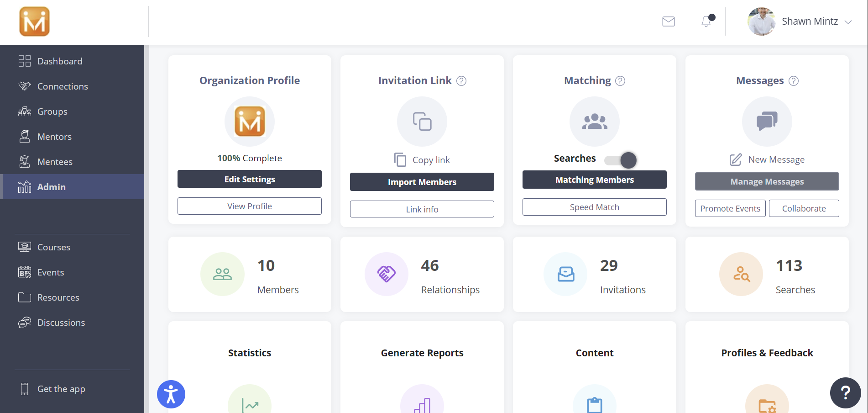Click the 10 Members count
Image resolution: width=868 pixels, height=413 pixels.
coord(266,265)
